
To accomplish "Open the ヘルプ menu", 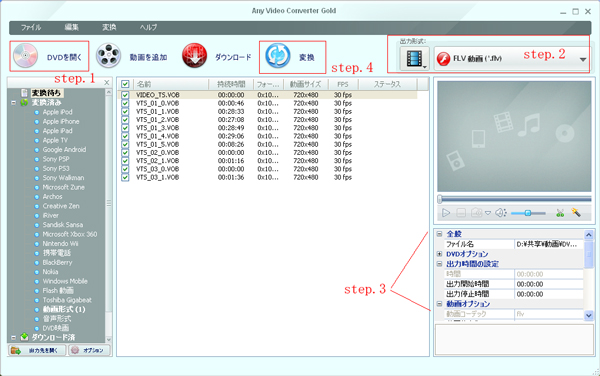I will (x=148, y=28).
